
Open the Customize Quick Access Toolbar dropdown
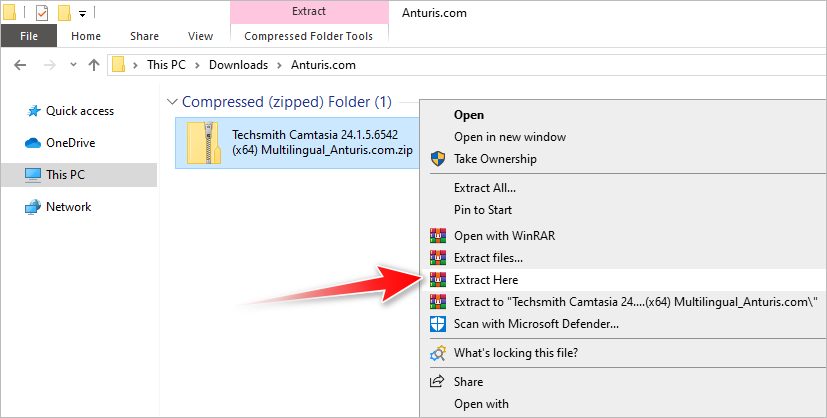(x=82, y=14)
